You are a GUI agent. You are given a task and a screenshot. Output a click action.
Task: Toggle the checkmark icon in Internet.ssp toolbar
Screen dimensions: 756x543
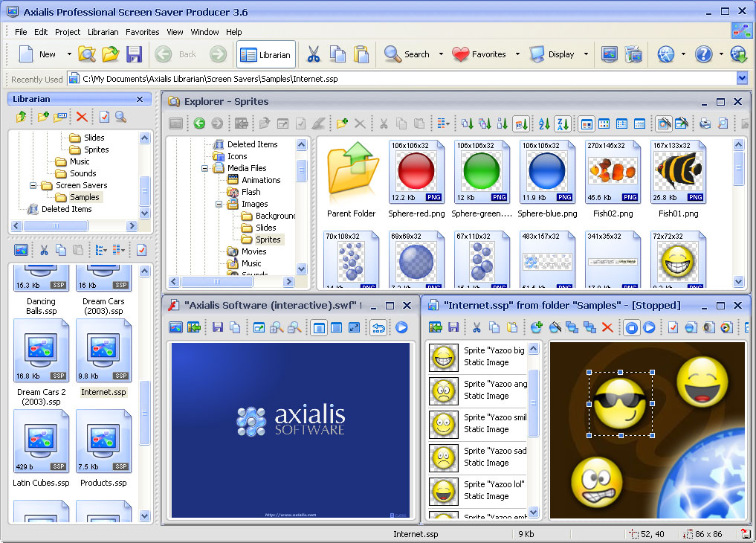coord(673,328)
